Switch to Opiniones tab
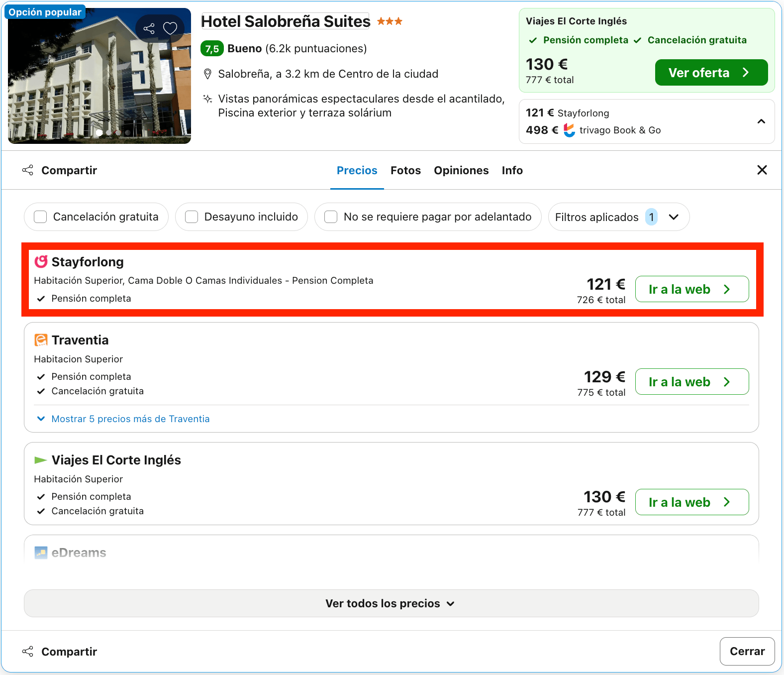This screenshot has height=675, width=784. 461,170
